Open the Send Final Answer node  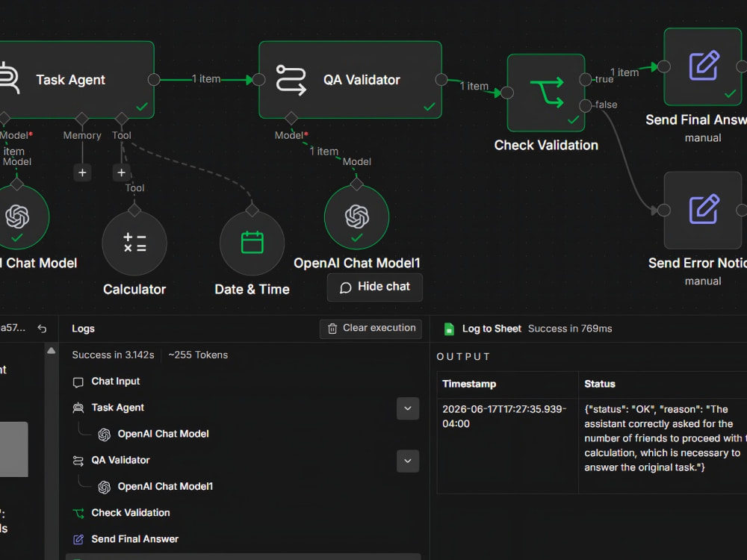(703, 66)
